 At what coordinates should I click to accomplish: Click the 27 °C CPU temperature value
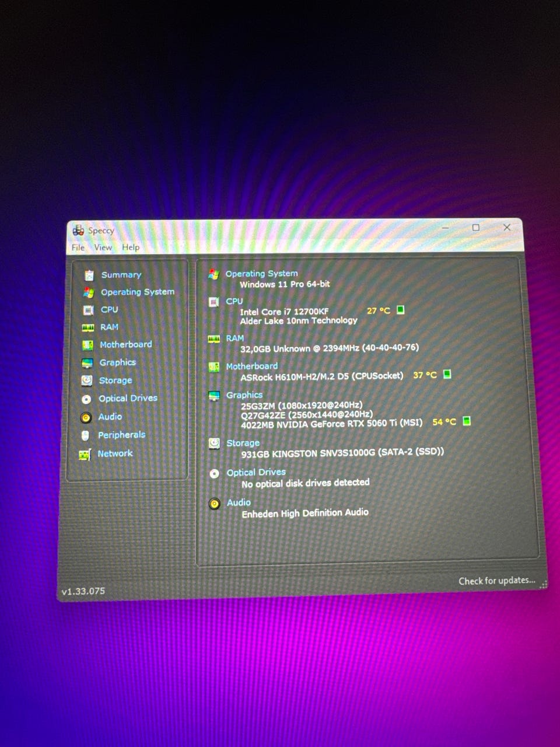coord(379,310)
